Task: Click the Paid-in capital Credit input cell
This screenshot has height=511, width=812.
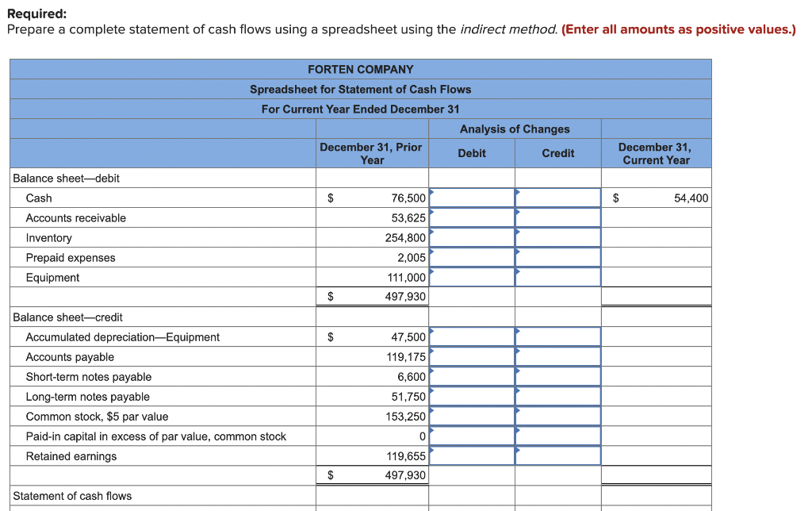Action: coord(557,436)
